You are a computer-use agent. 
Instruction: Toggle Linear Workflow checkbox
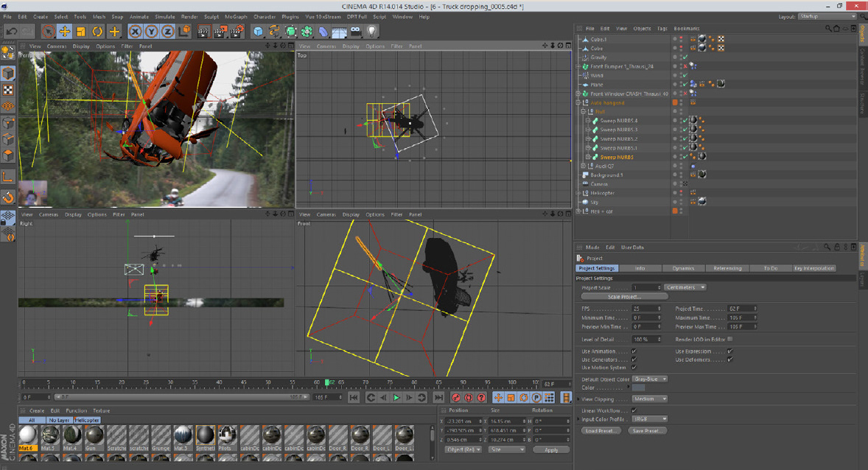coord(634,410)
